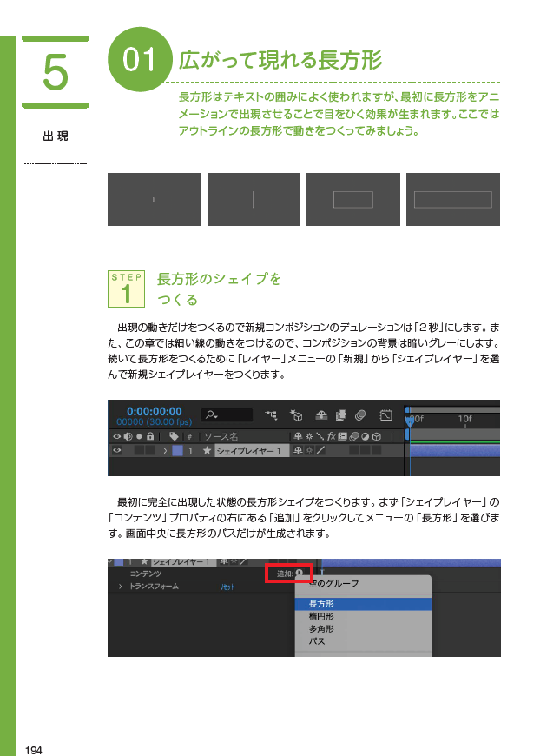Click blue label color swatch of layer 1

coord(177,450)
